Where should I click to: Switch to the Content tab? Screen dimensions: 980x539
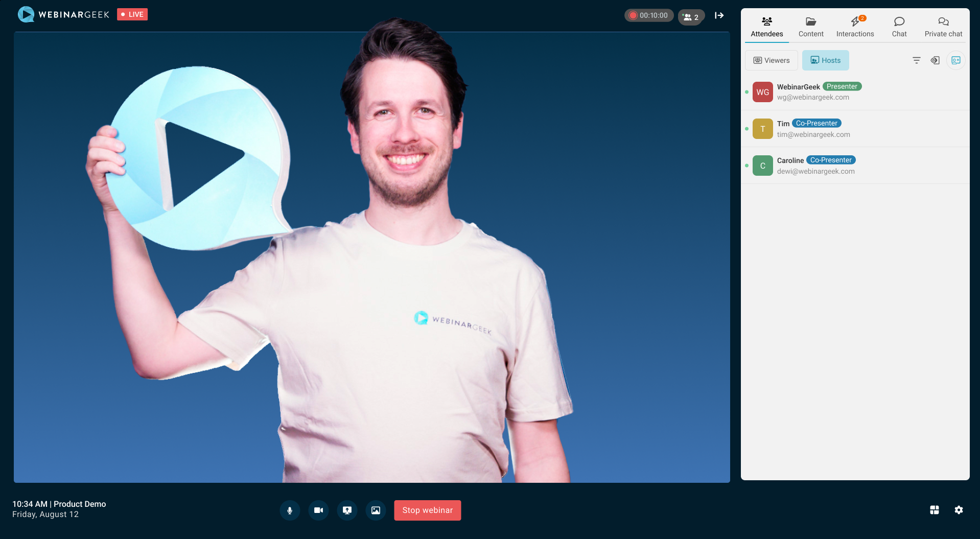point(811,27)
